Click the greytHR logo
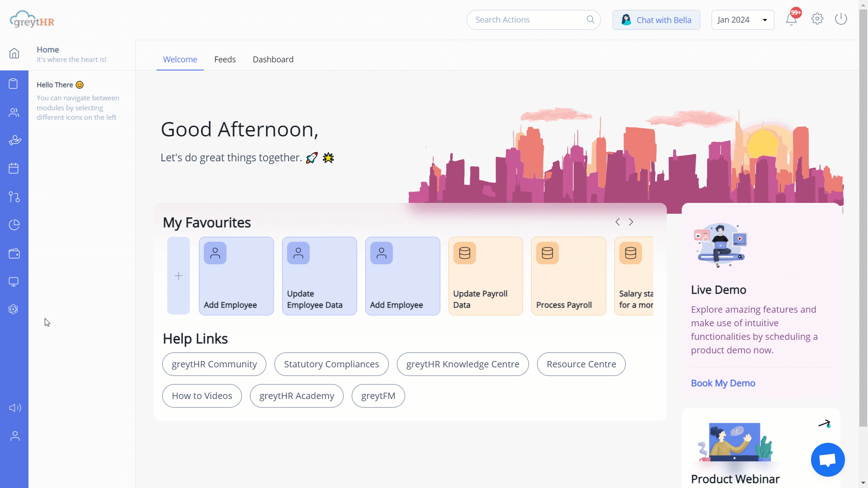This screenshot has width=868, height=488. 32,19
